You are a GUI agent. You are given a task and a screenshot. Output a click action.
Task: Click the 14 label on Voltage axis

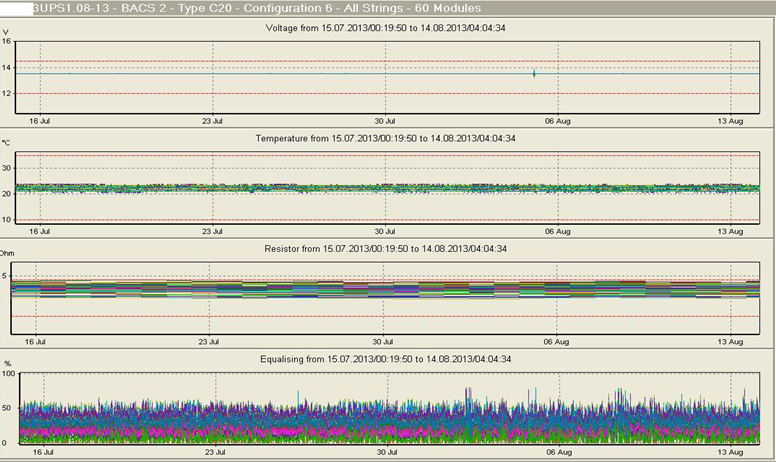point(7,68)
